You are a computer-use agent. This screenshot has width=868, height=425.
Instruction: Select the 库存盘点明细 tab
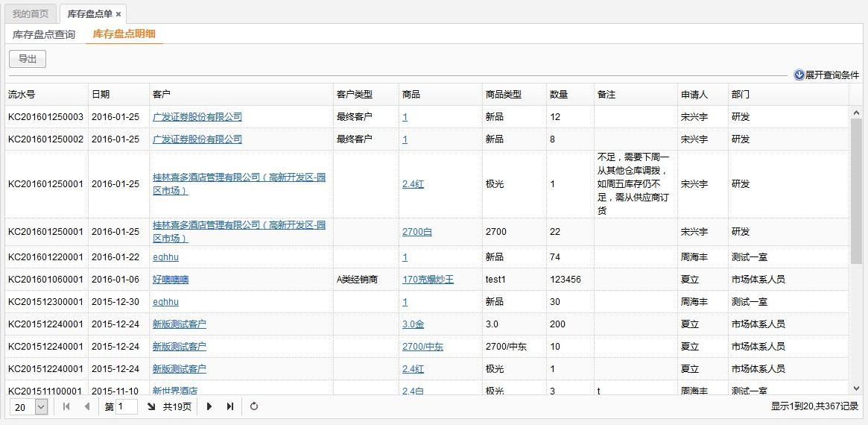pyautogui.click(x=124, y=34)
